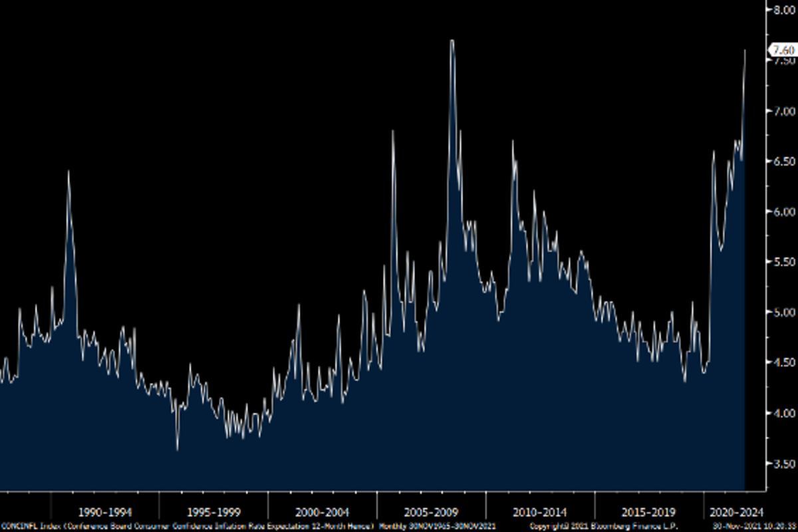
Task: Select the 2005-2009 time axis label
Action: (x=431, y=512)
